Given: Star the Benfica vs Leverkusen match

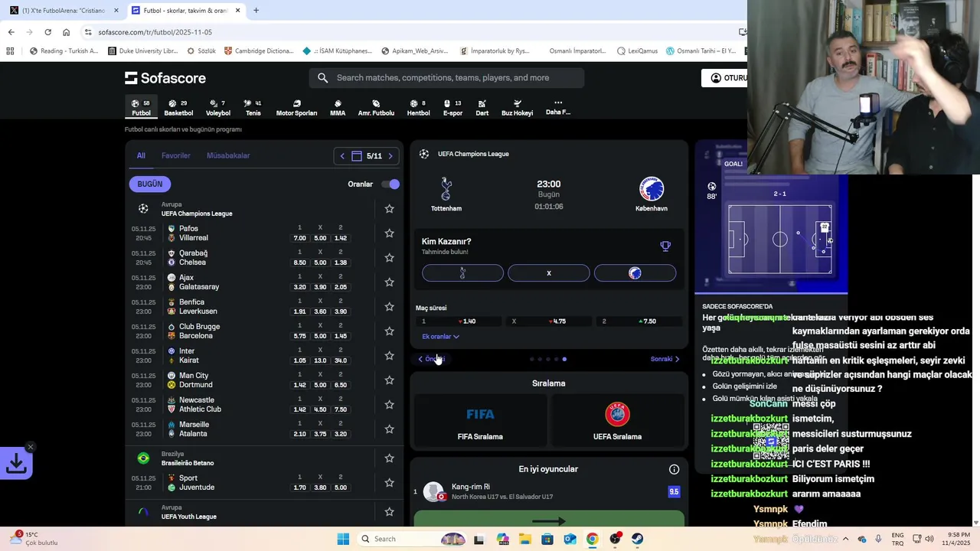Looking at the screenshot, I should (389, 306).
